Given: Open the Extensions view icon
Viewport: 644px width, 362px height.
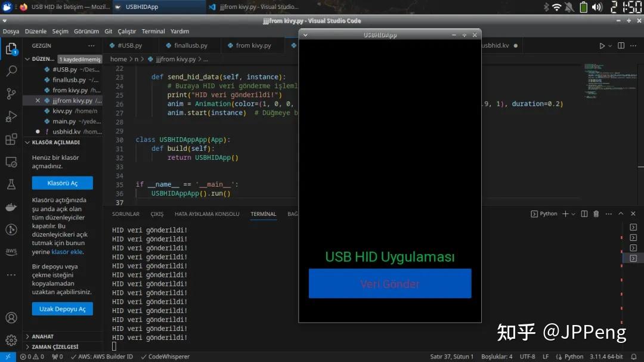Looking at the screenshot, I should (x=11, y=139).
